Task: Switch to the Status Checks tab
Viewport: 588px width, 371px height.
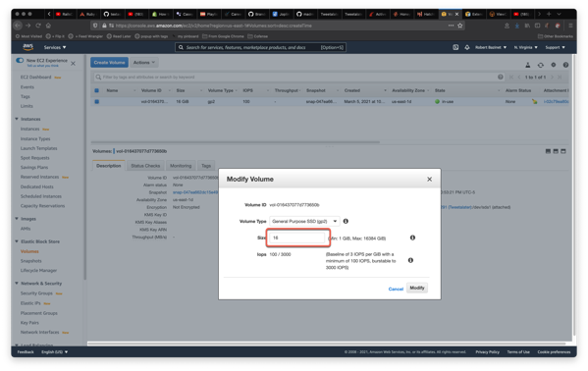Action: tap(145, 166)
